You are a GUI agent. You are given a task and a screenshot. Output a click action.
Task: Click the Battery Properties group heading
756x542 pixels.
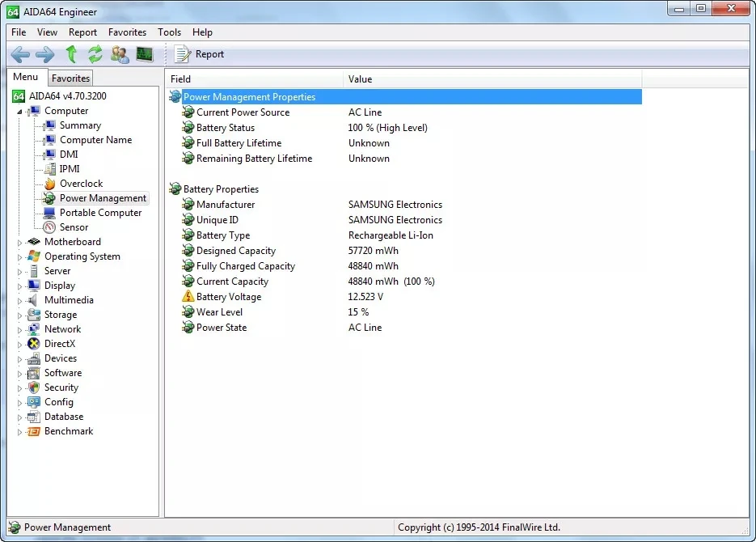pyautogui.click(x=221, y=189)
